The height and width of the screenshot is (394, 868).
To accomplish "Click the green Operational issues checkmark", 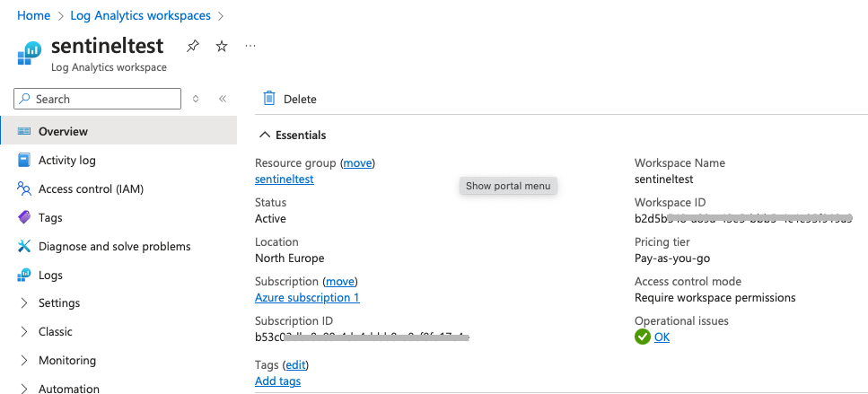I will click(642, 337).
